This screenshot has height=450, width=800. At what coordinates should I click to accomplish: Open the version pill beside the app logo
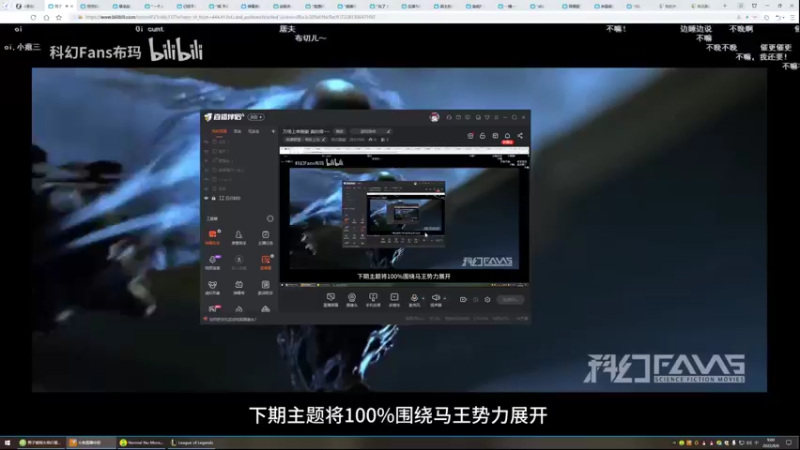[x=256, y=117]
